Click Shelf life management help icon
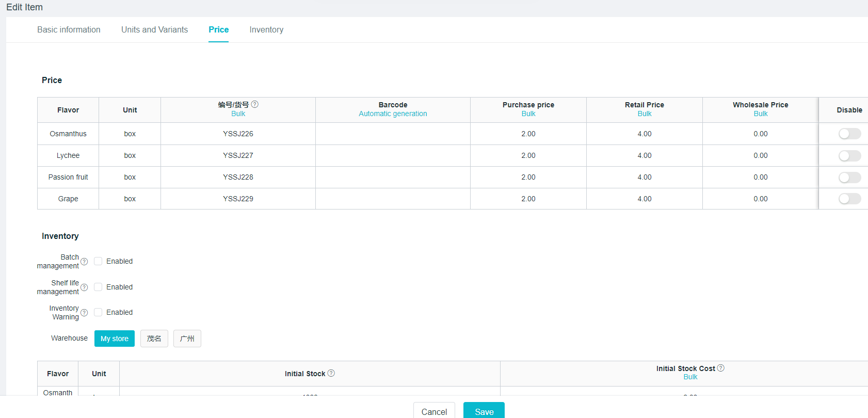This screenshot has height=418, width=868. pos(84,287)
